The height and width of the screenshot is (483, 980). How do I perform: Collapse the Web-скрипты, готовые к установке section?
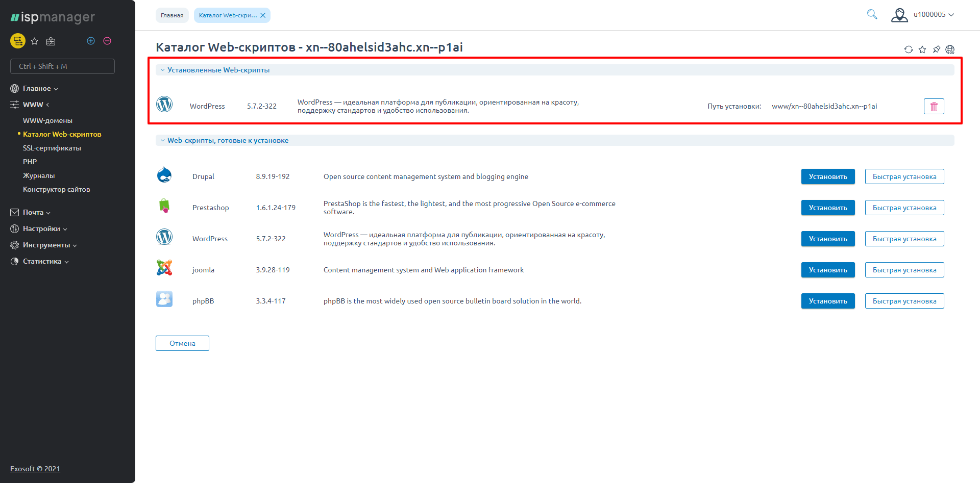(x=227, y=140)
